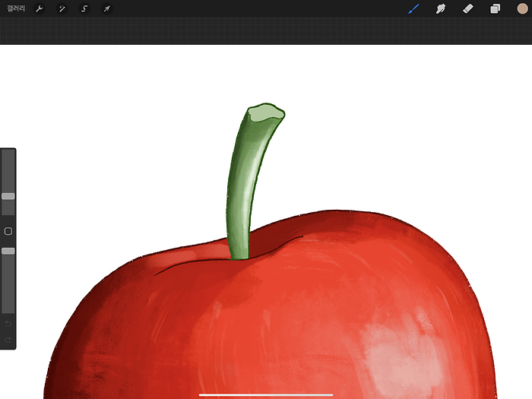Open the active color picker circle
Viewport: 532px width, 399px height.
[522, 8]
